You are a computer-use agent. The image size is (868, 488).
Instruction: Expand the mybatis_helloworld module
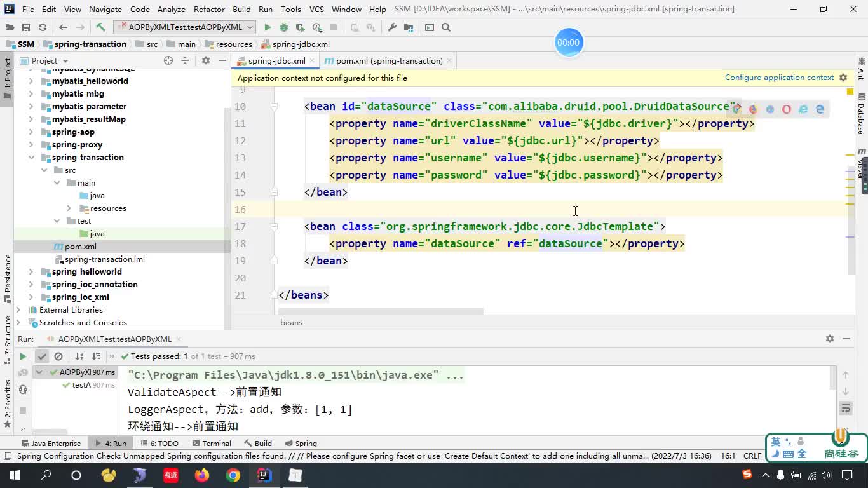pyautogui.click(x=31, y=81)
